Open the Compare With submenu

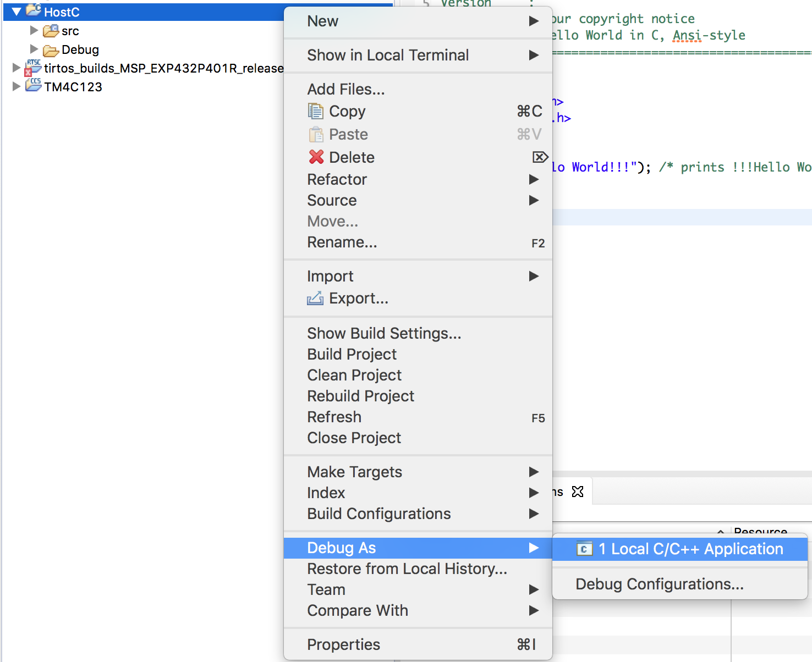click(x=418, y=610)
